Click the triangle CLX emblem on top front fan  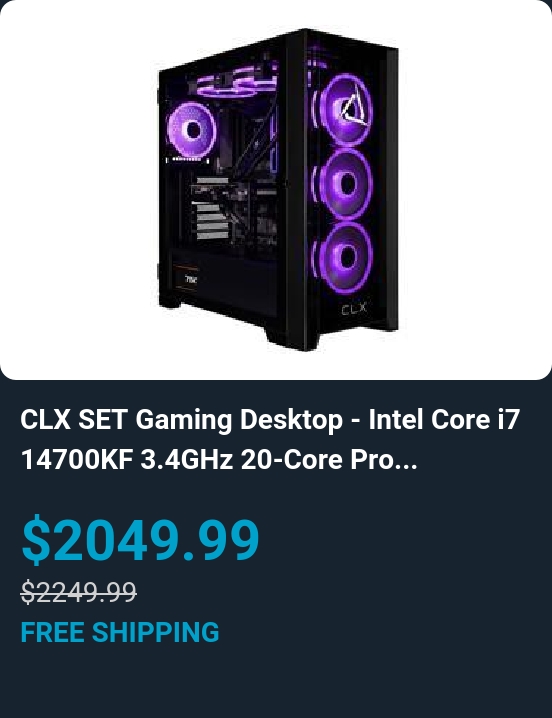pyautogui.click(x=354, y=106)
